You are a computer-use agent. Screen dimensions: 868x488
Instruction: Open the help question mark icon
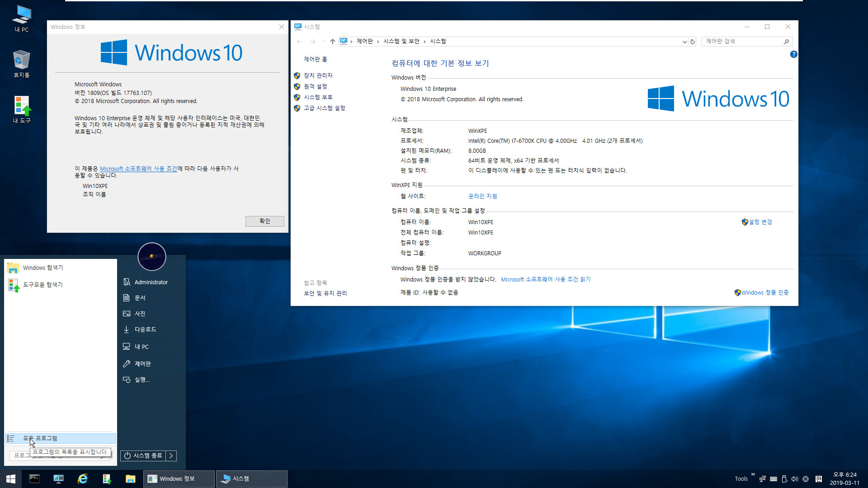pyautogui.click(x=793, y=54)
